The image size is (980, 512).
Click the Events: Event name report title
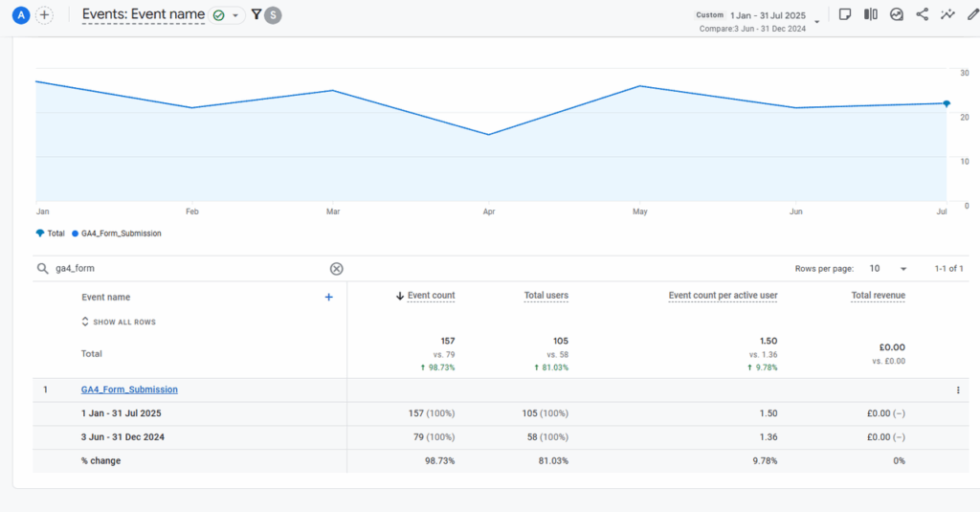pos(143,14)
